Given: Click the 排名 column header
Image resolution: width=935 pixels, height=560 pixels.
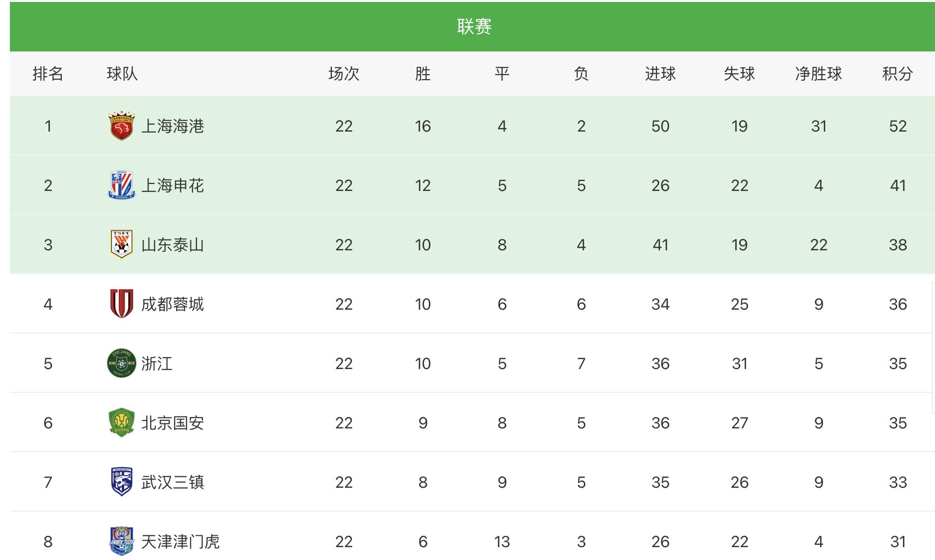Looking at the screenshot, I should (48, 74).
